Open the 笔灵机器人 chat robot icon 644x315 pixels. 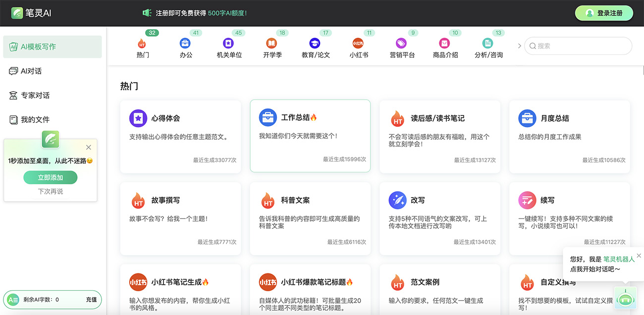(625, 299)
